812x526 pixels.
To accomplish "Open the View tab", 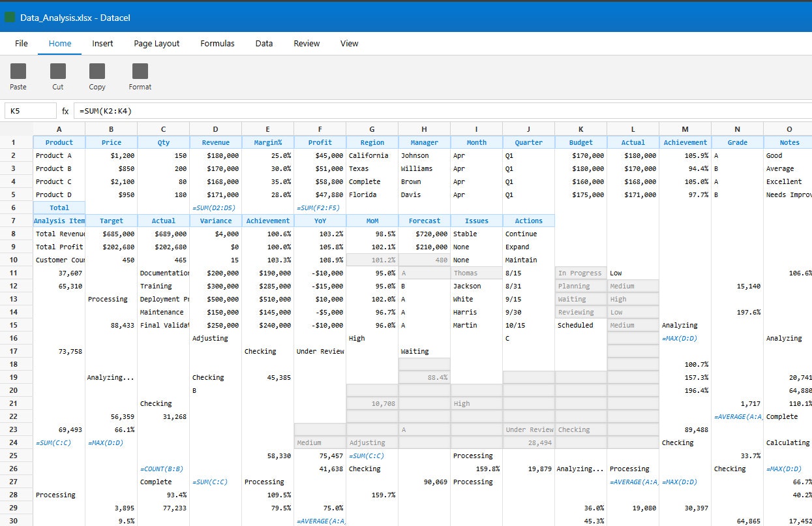I will click(x=350, y=44).
